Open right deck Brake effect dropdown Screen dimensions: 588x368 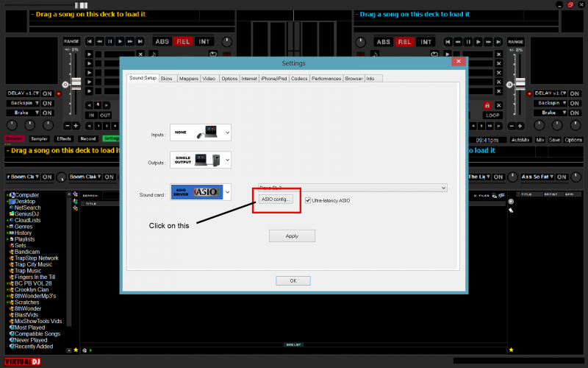[551, 113]
